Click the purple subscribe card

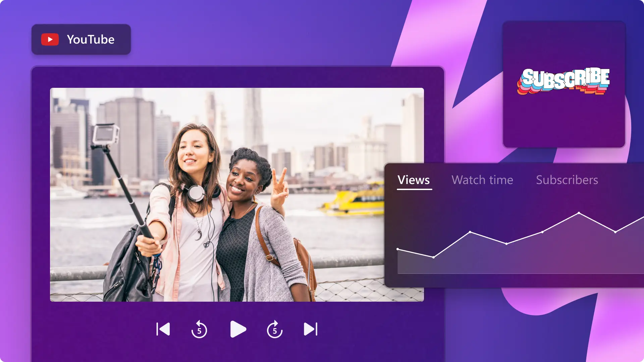[565, 121]
